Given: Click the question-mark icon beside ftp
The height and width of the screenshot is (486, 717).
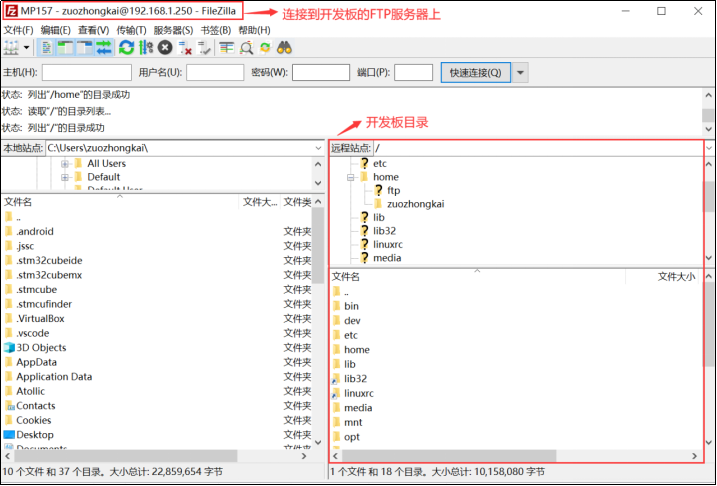Looking at the screenshot, I should [378, 190].
